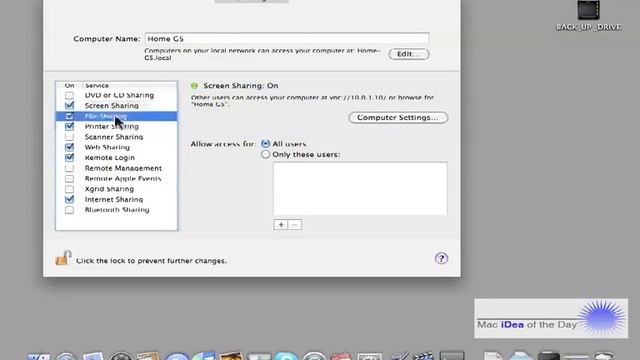Open Computer Settings... for screen sharing
The width and height of the screenshot is (640, 360).
coord(398,118)
